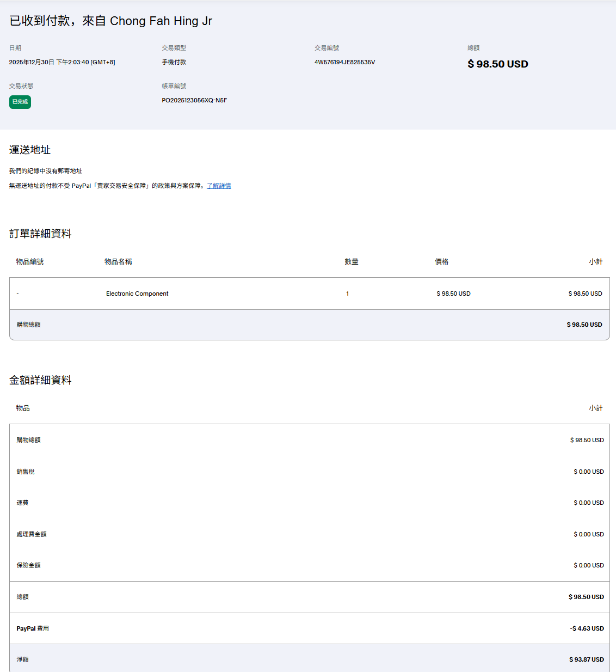Click the 了解詳情 link
Viewport: 616px width, 672px height.
219,186
